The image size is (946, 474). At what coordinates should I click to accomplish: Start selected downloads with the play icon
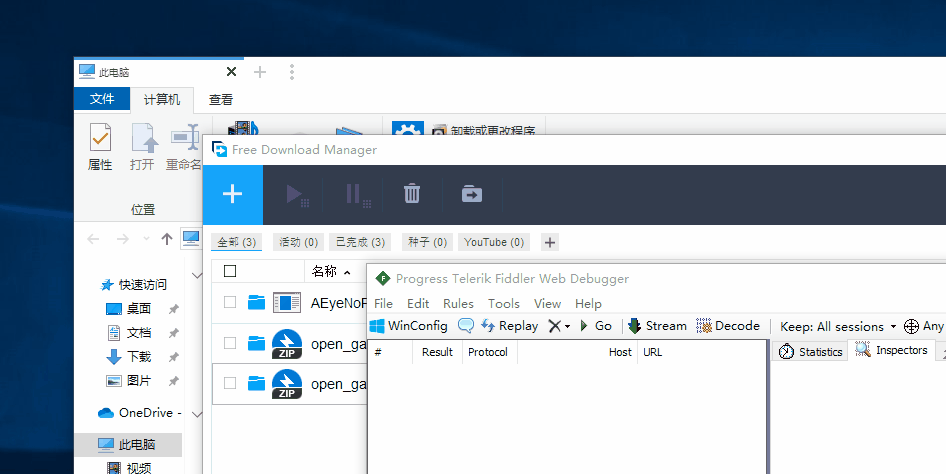(x=295, y=194)
